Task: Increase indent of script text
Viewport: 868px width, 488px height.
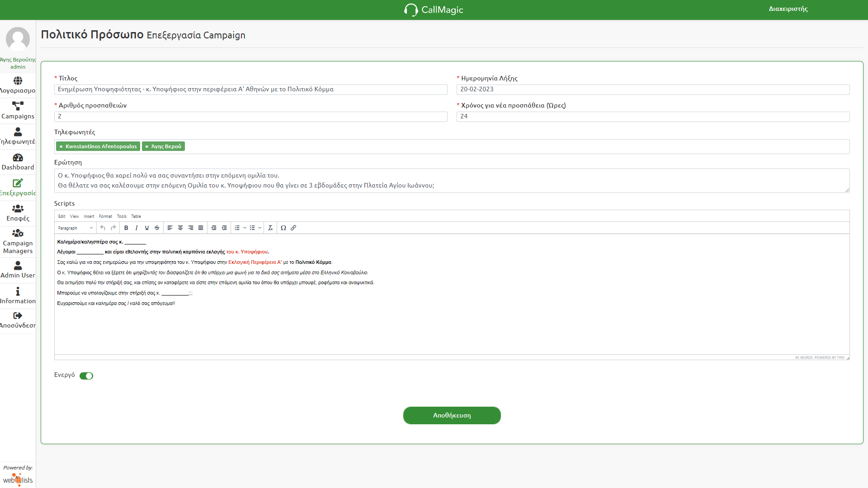Action: pyautogui.click(x=224, y=228)
